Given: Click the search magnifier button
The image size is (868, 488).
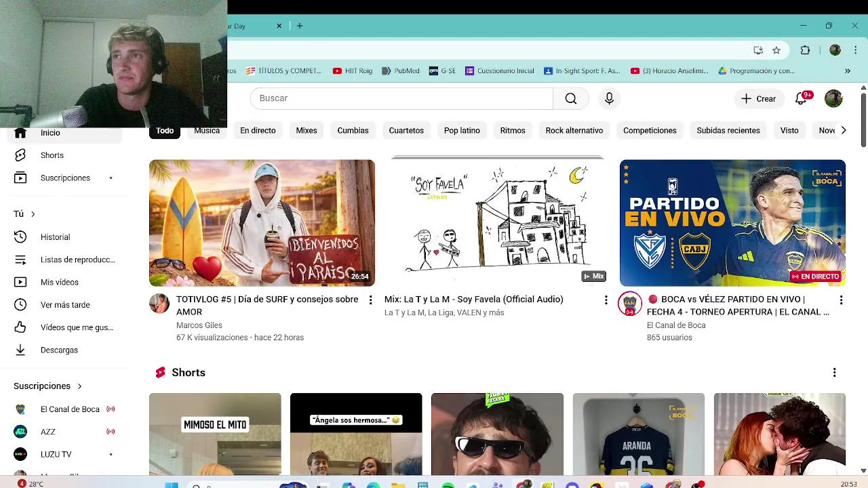Looking at the screenshot, I should pos(571,98).
